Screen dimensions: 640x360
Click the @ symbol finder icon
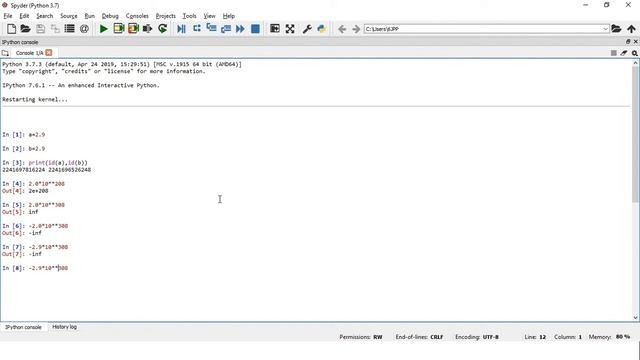coord(84,29)
